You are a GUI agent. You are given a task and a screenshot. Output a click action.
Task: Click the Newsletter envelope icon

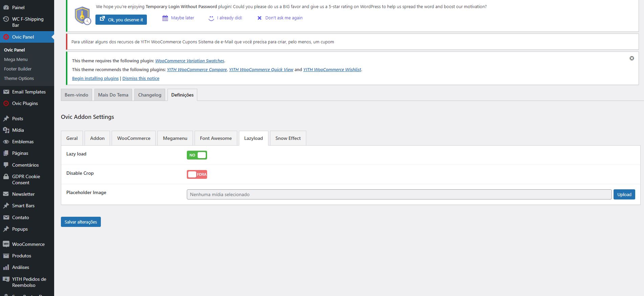[x=6, y=194]
